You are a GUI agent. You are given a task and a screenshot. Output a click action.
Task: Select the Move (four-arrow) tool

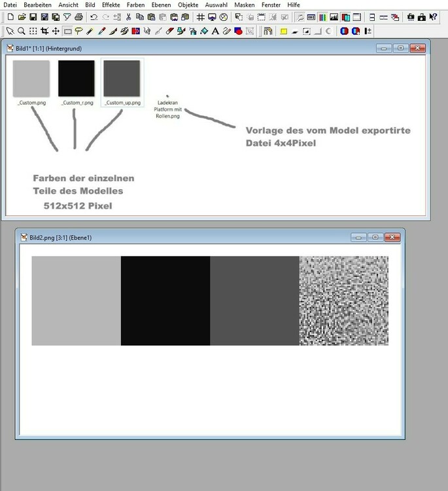pyautogui.click(x=56, y=31)
